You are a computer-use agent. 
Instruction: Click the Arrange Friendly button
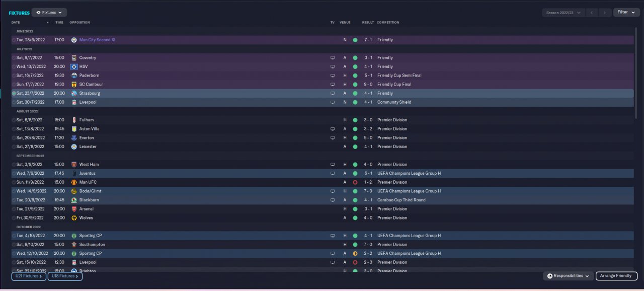point(617,276)
